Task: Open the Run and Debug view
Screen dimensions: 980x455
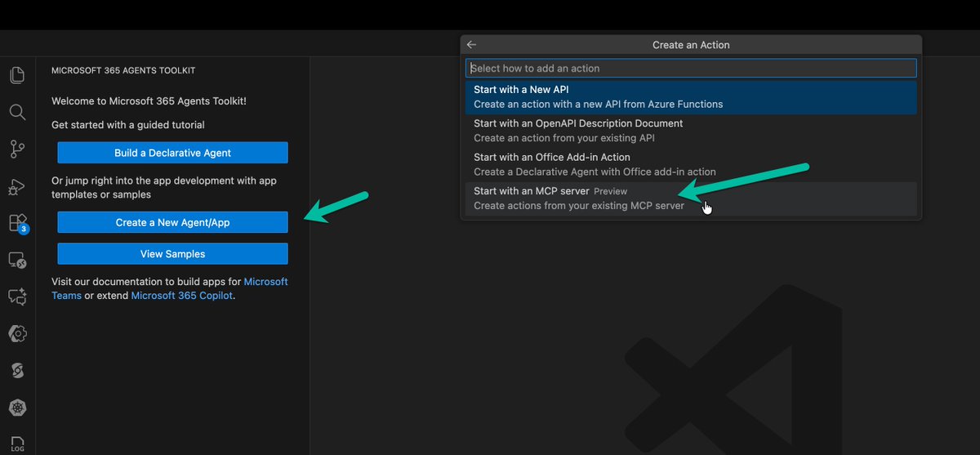Action: [17, 187]
